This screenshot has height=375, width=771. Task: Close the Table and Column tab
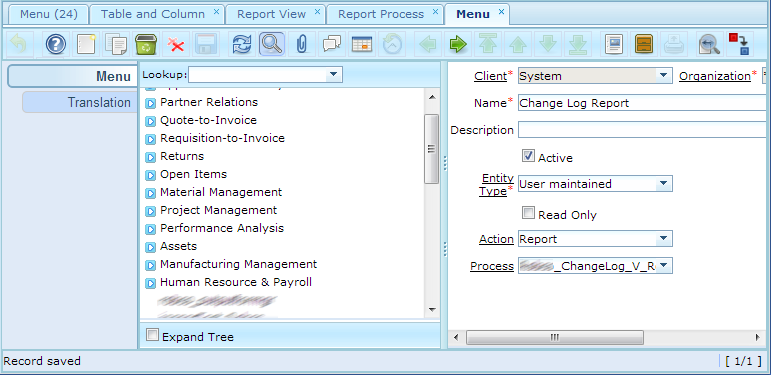(216, 12)
